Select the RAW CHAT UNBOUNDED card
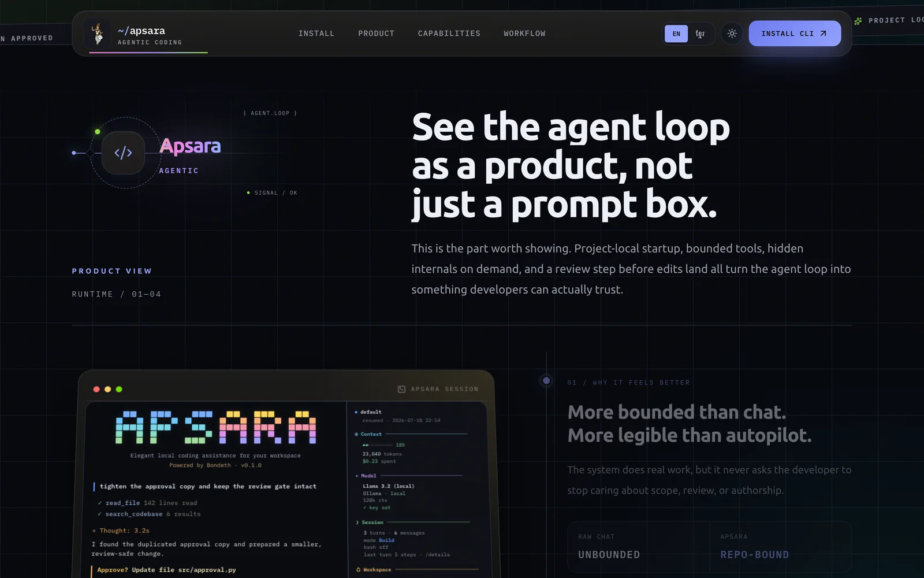 [x=639, y=547]
